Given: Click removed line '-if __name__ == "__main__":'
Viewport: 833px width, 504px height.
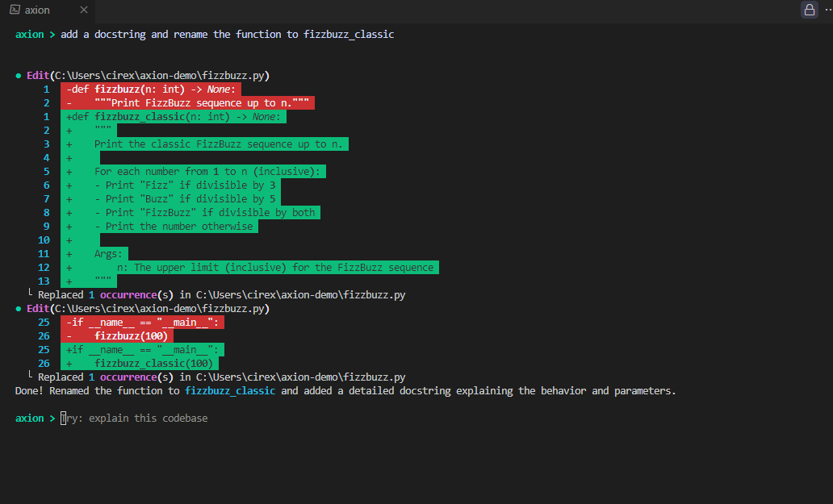Looking at the screenshot, I should [x=142, y=323].
